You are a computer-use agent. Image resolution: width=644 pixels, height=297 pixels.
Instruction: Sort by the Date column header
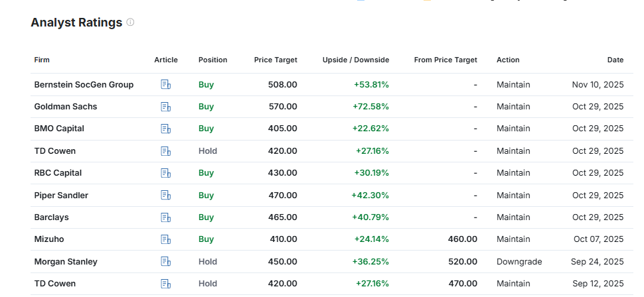(615, 60)
